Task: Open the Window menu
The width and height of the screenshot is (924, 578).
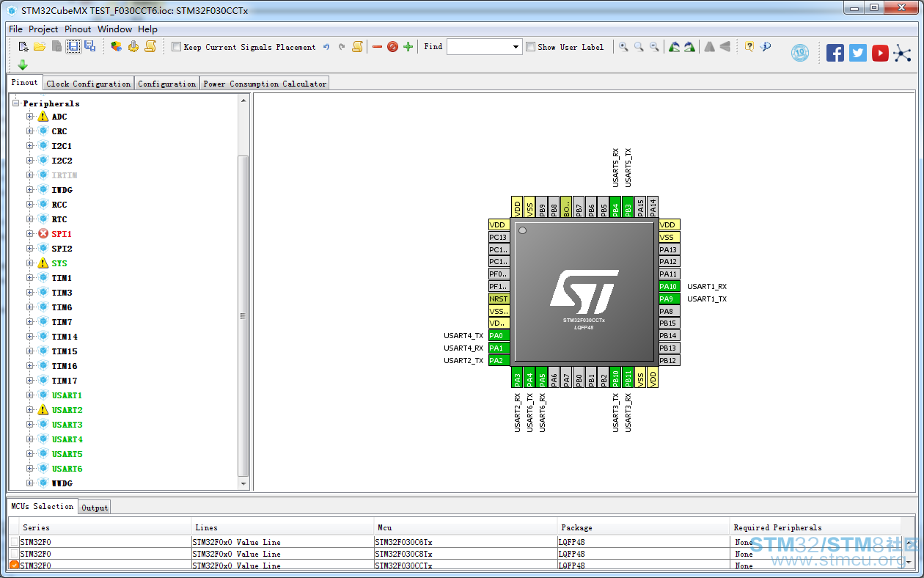Action: click(x=115, y=29)
